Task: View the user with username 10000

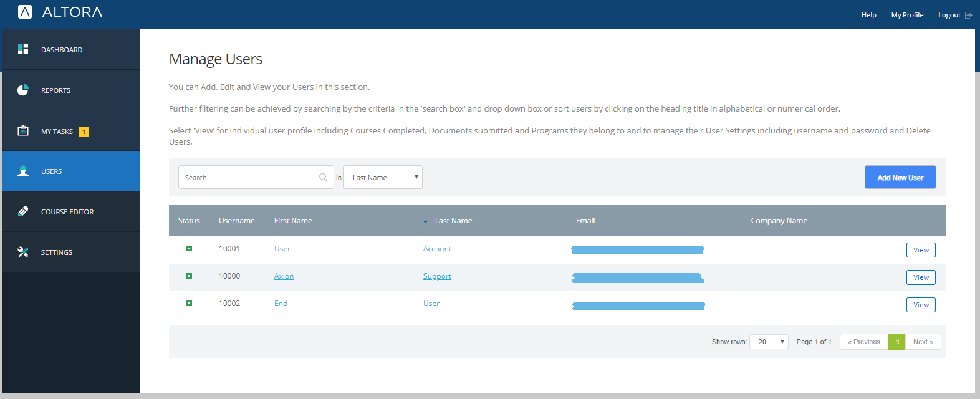Action: (921, 277)
